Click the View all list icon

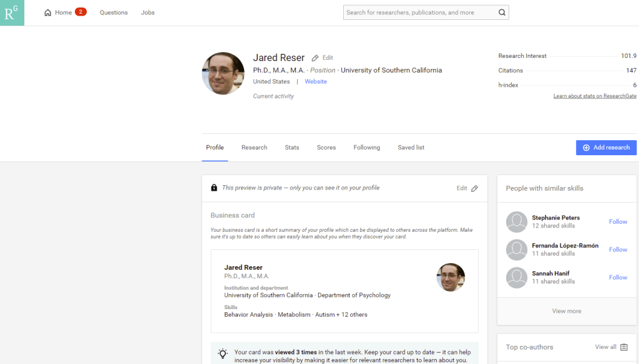coord(624,347)
